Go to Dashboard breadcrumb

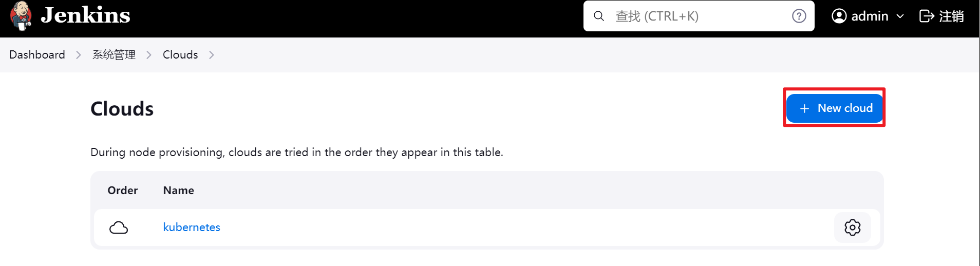coord(37,54)
